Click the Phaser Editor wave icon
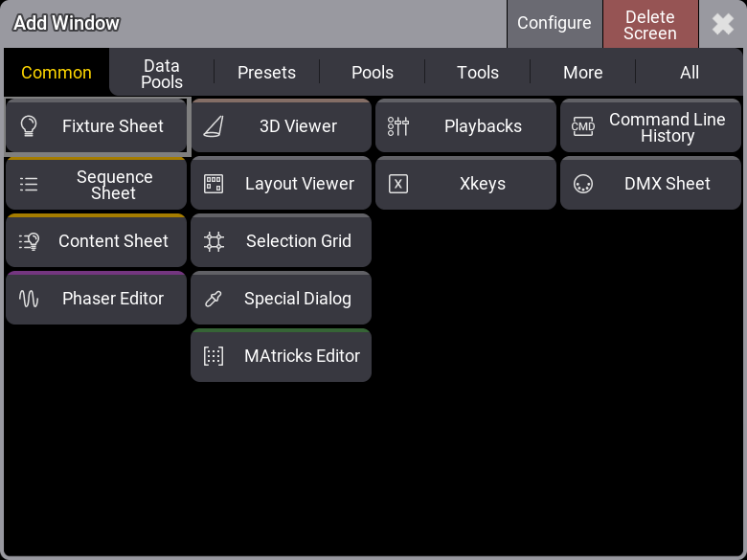This screenshot has width=747, height=560. click(x=29, y=299)
